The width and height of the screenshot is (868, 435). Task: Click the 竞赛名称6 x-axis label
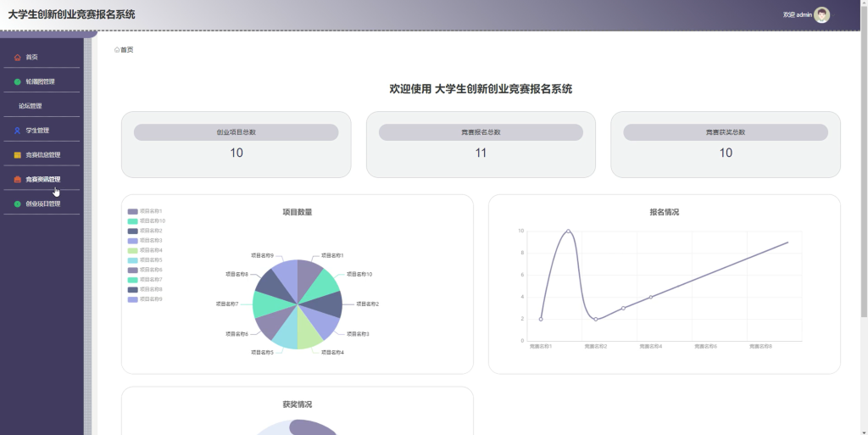706,347
